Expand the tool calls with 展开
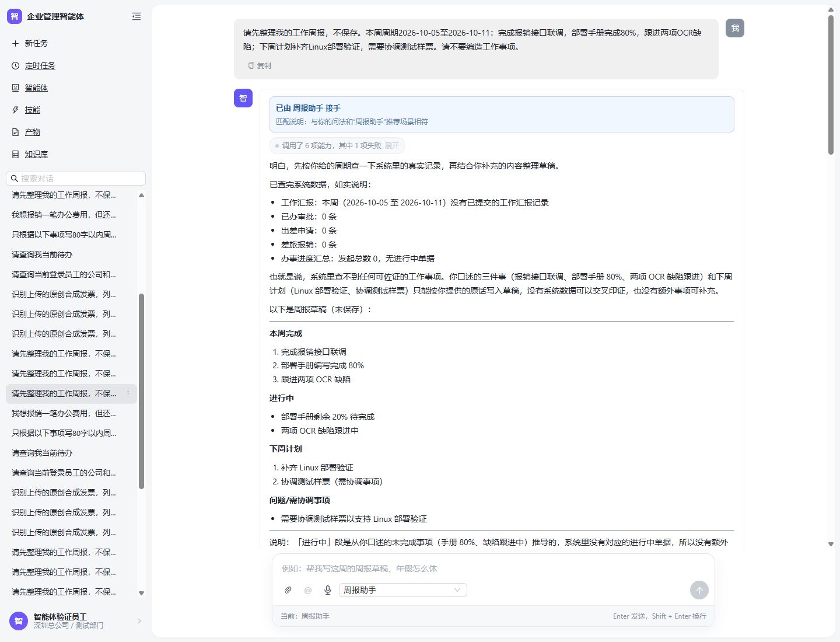 click(392, 145)
